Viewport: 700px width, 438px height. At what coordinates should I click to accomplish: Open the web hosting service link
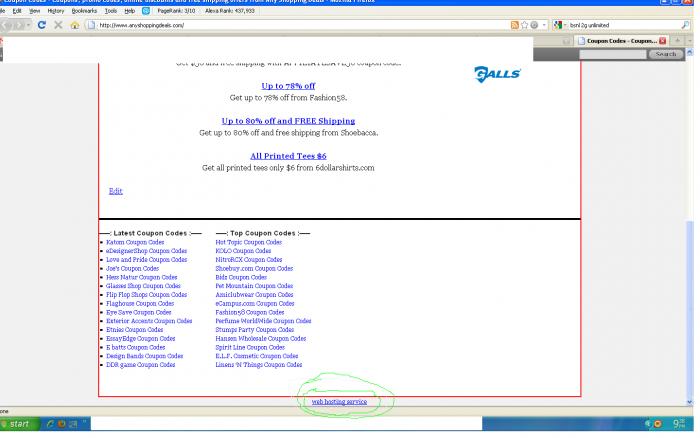339,402
